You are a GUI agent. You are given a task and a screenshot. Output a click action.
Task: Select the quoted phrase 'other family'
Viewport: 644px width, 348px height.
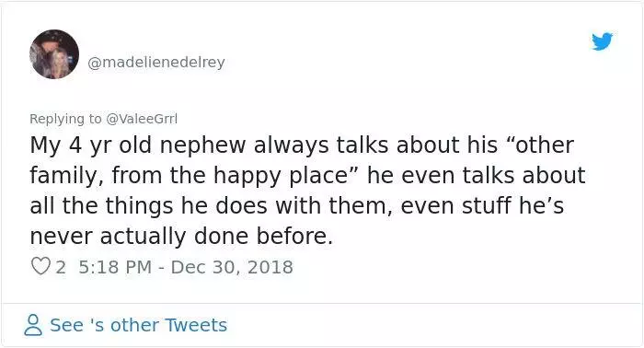pyautogui.click(x=302, y=160)
